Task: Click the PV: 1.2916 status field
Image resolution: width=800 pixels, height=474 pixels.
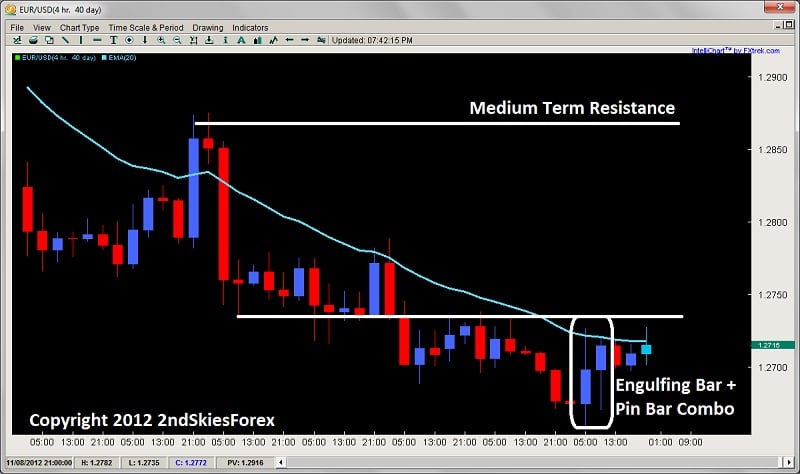Action: [245, 463]
